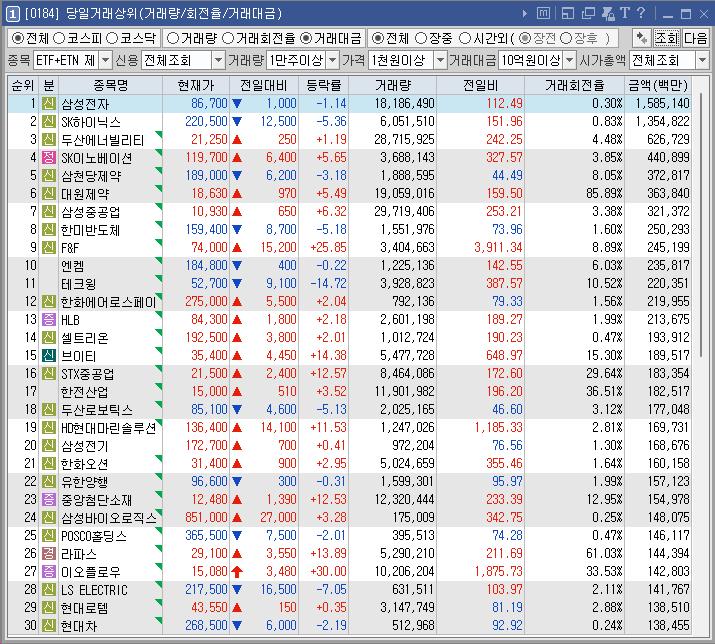Click the 신 badge on 현대차 row
Image resolution: width=715 pixels, height=644 pixels.
(49, 625)
